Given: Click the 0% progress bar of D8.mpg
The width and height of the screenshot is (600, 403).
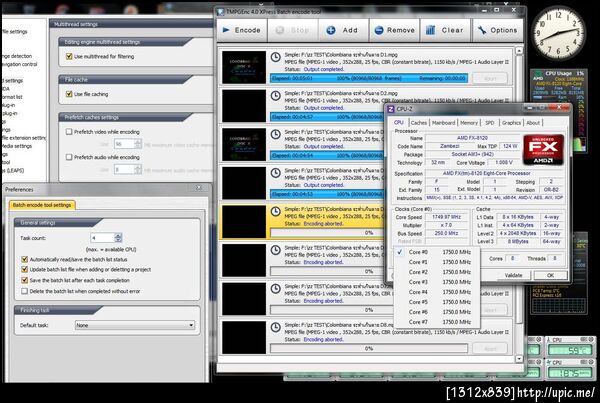Looking at the screenshot, I should coord(368,349).
